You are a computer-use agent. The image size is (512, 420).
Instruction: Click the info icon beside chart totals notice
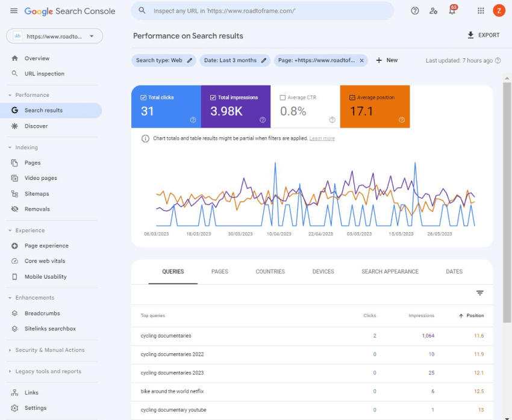[145, 138]
